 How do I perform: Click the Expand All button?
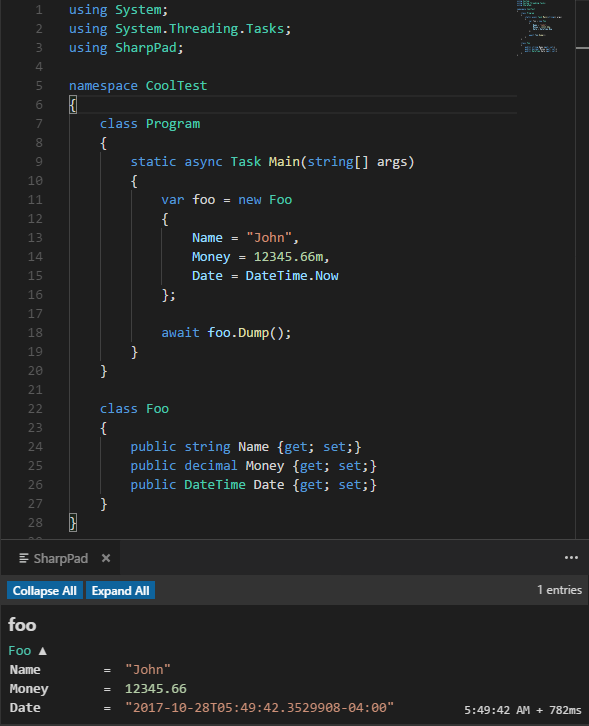(120, 590)
